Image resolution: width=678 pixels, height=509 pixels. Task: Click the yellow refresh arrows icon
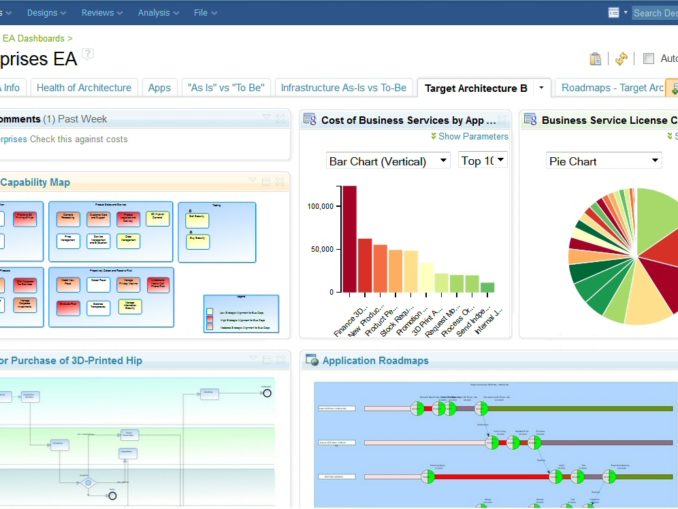click(x=621, y=59)
